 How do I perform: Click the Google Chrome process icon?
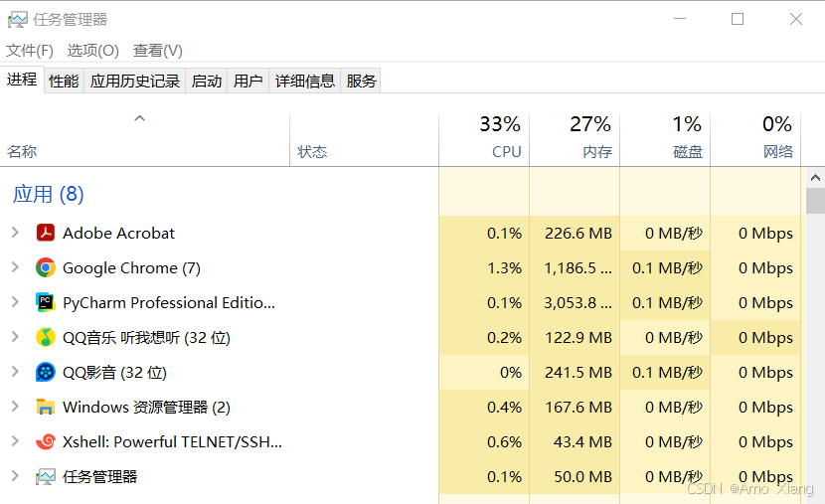pyautogui.click(x=46, y=267)
